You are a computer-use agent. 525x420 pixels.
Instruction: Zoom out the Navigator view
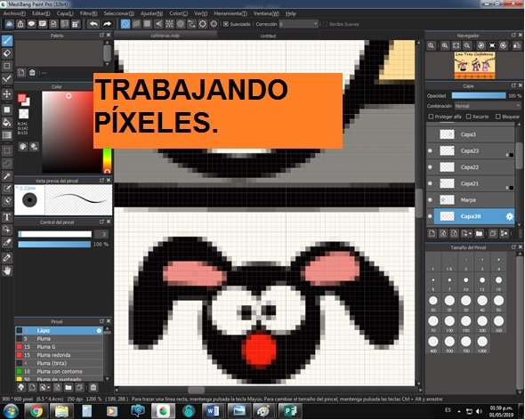[467, 45]
